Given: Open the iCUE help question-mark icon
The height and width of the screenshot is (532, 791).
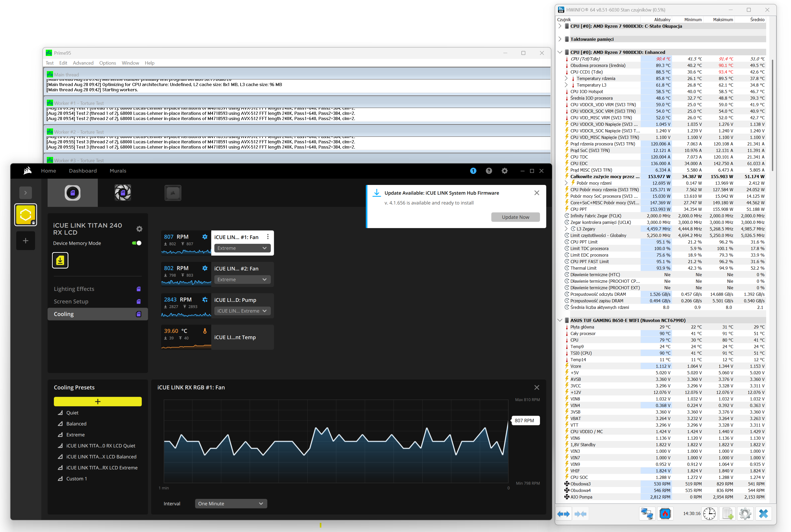Looking at the screenshot, I should [x=489, y=171].
